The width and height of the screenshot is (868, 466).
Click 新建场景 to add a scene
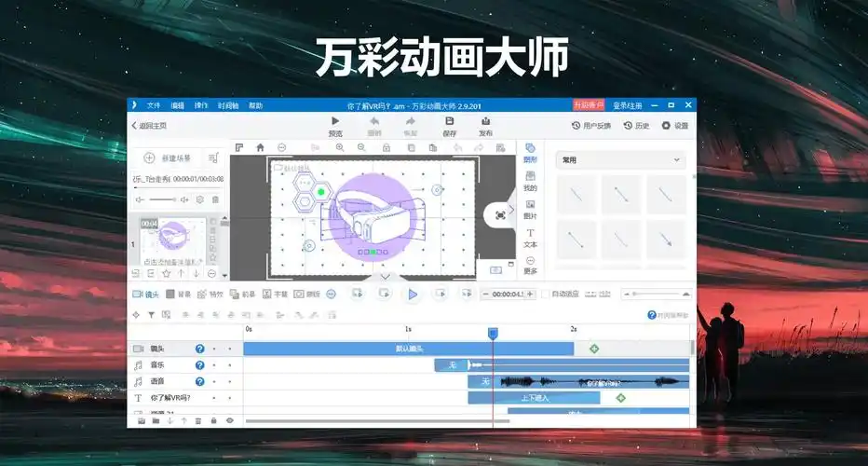pos(168,158)
